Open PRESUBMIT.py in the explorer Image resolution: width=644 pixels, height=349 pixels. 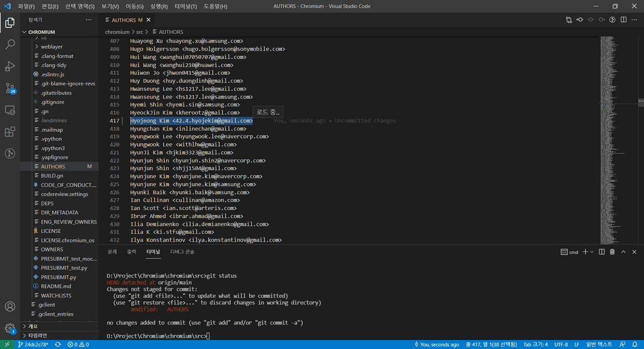pyautogui.click(x=59, y=277)
